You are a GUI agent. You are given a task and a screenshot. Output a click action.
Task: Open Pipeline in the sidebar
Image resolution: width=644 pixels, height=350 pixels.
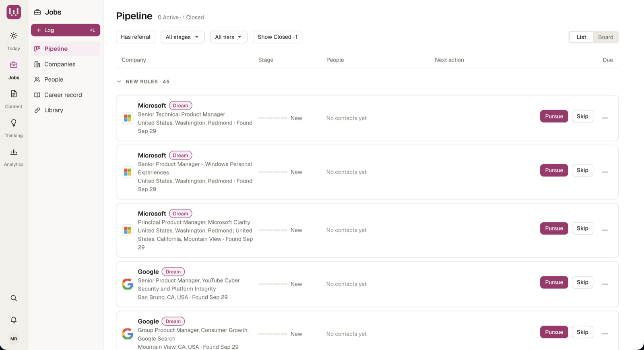pyautogui.click(x=66, y=49)
